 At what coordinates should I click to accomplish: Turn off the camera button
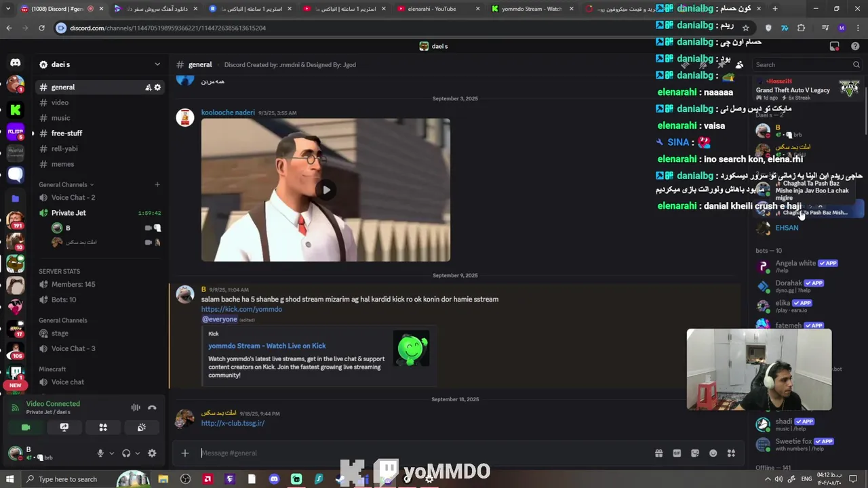pos(26,428)
